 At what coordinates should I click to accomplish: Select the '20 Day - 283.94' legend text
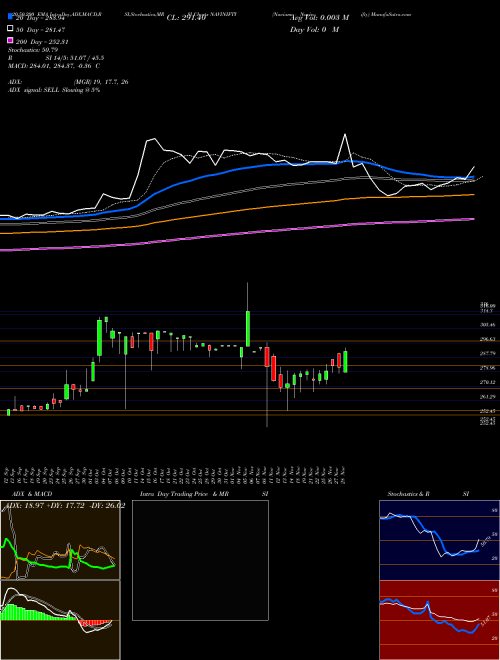(x=41, y=18)
